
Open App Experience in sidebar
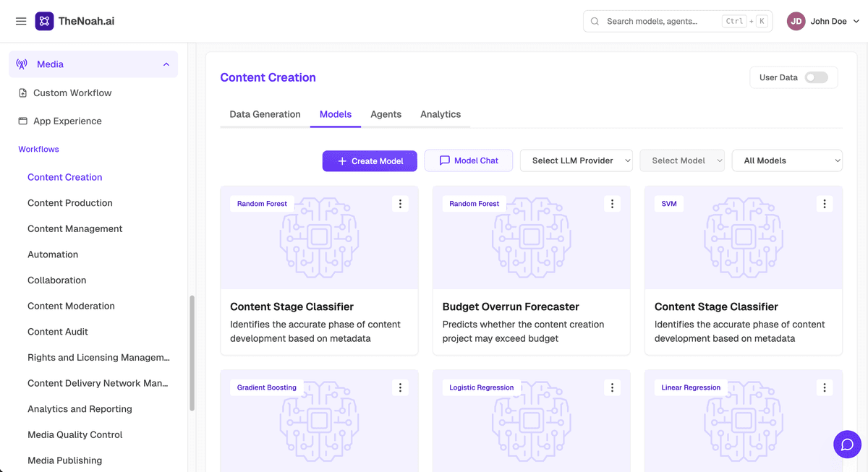(67, 121)
